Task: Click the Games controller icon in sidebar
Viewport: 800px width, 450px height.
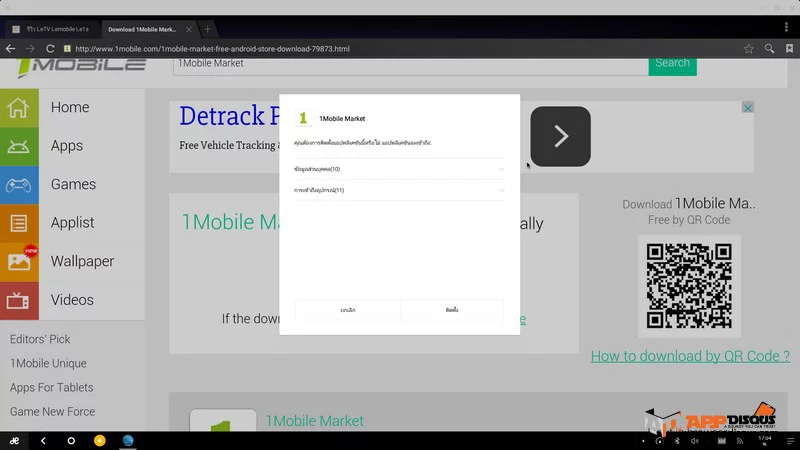Action: tap(19, 185)
